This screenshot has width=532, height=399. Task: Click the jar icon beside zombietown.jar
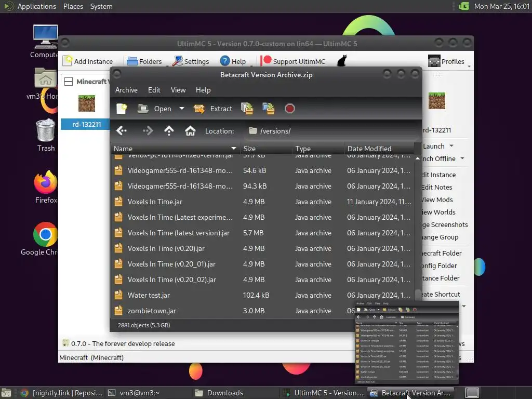(x=118, y=311)
